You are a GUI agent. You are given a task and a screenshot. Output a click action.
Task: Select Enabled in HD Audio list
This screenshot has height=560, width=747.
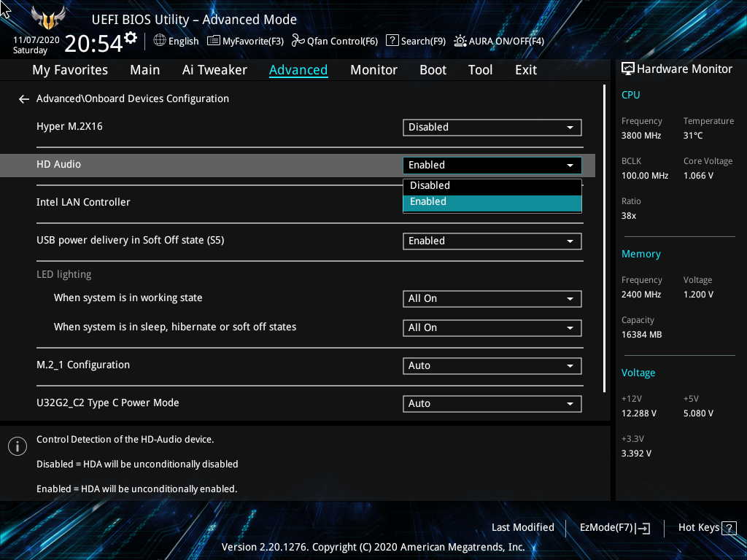(492, 203)
